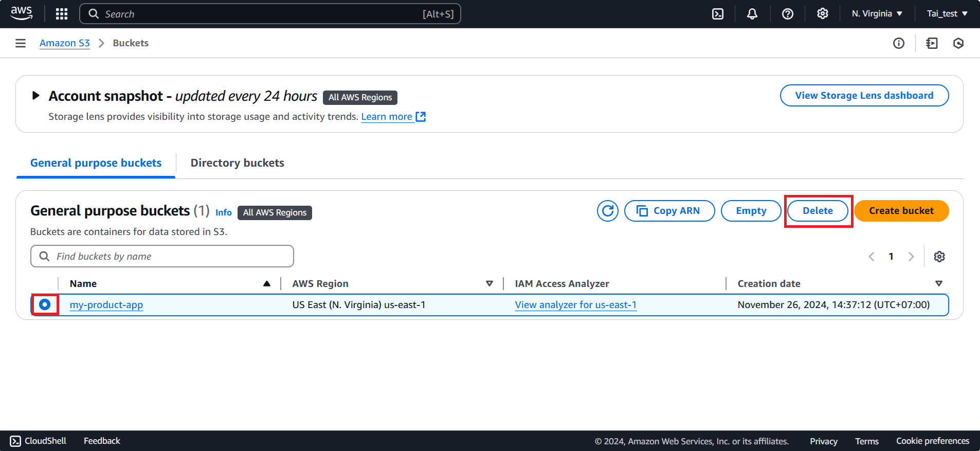Expand the Account snapshot section

tap(35, 96)
